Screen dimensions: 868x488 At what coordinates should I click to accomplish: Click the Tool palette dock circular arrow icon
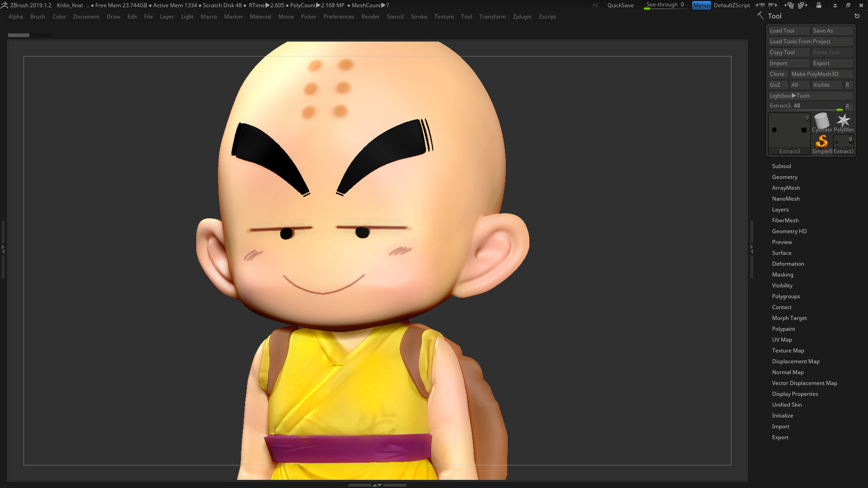pyautogui.click(x=857, y=16)
